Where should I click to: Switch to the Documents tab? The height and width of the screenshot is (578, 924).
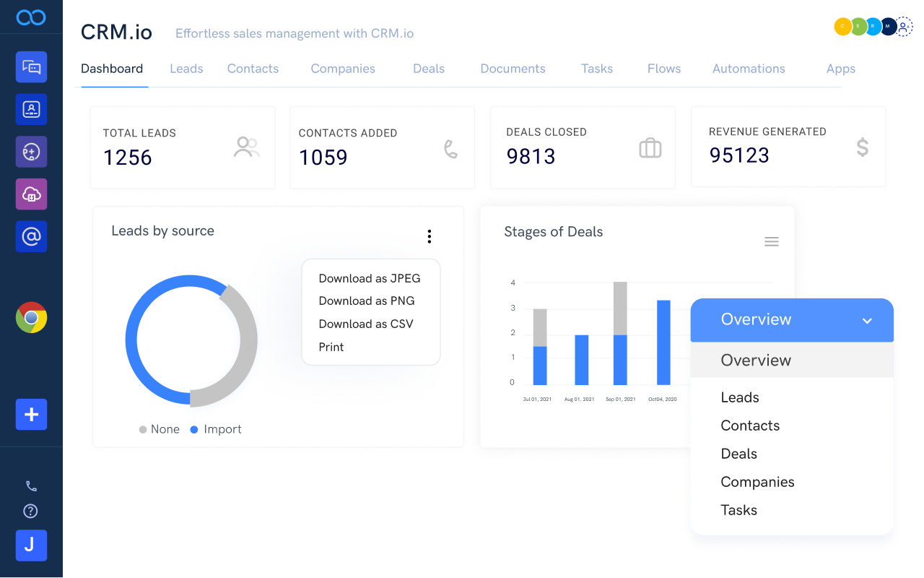pyautogui.click(x=513, y=69)
